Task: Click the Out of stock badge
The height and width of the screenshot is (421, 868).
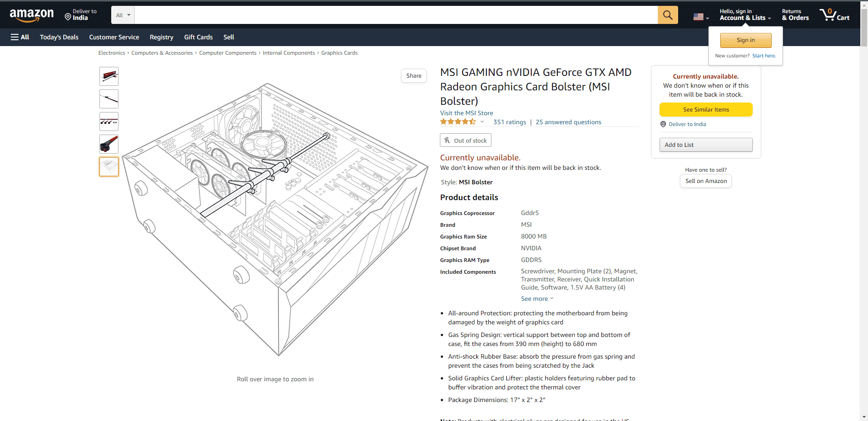Action: [x=466, y=140]
